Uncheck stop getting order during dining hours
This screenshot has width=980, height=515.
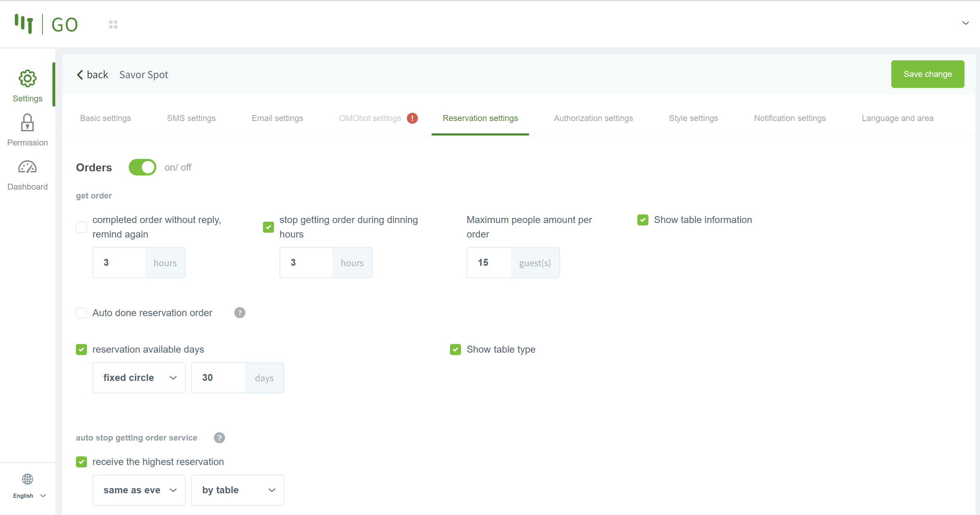(268, 227)
